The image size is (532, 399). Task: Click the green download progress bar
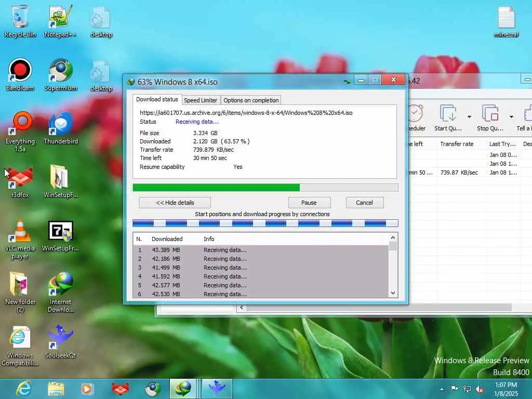pos(265,188)
